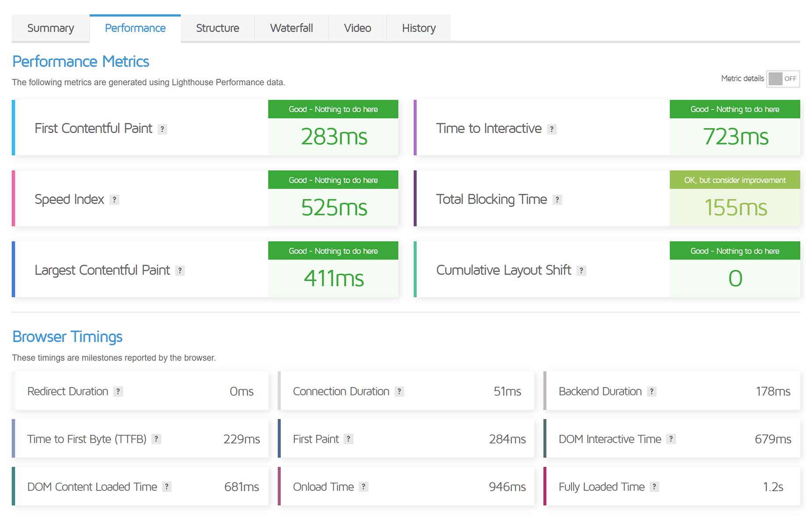
Task: Click question mark beside Redirect Duration
Action: click(x=118, y=391)
